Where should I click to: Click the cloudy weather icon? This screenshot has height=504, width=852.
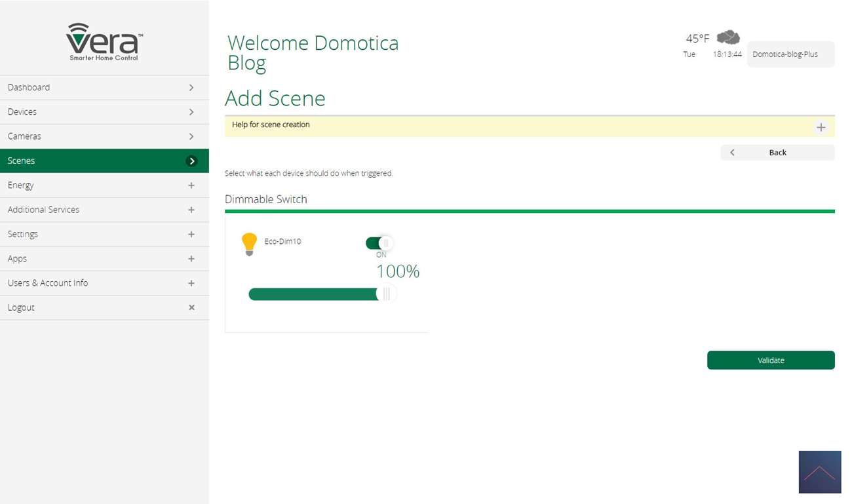(727, 37)
